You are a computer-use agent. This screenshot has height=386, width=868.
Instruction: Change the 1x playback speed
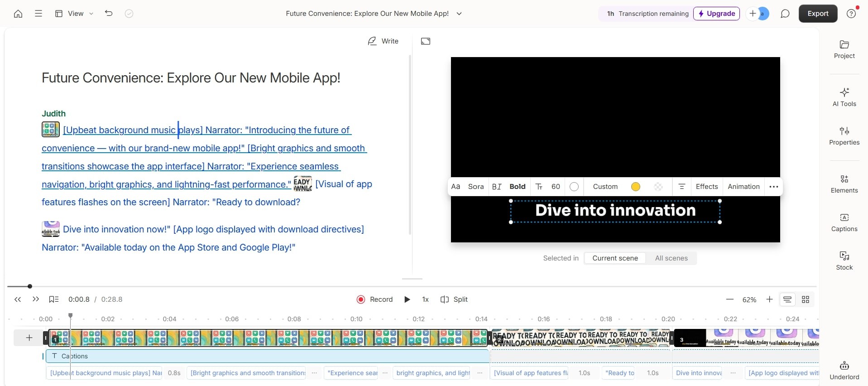[425, 299]
